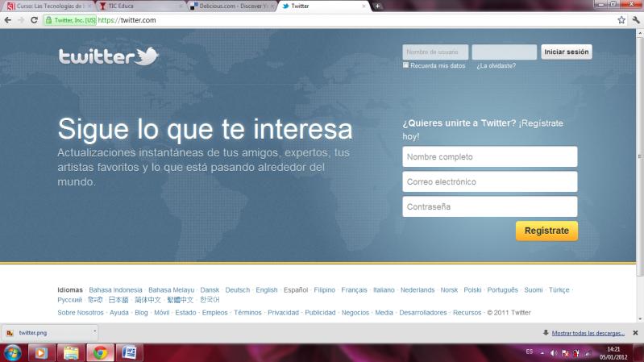Click the network signal tray icon

tap(588, 353)
